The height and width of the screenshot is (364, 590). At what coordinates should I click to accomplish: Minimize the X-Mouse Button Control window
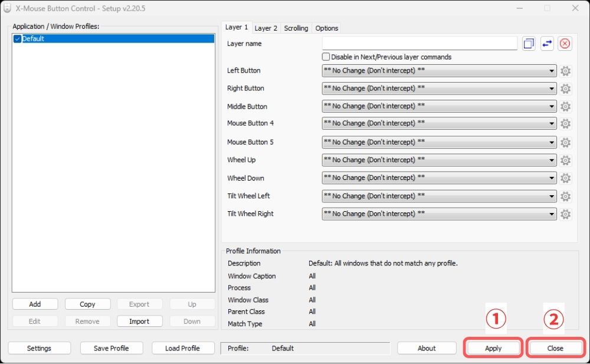click(x=520, y=8)
